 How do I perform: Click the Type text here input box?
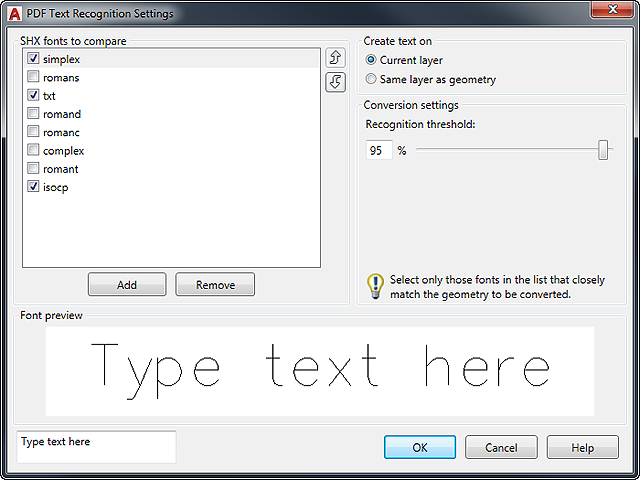tap(96, 447)
